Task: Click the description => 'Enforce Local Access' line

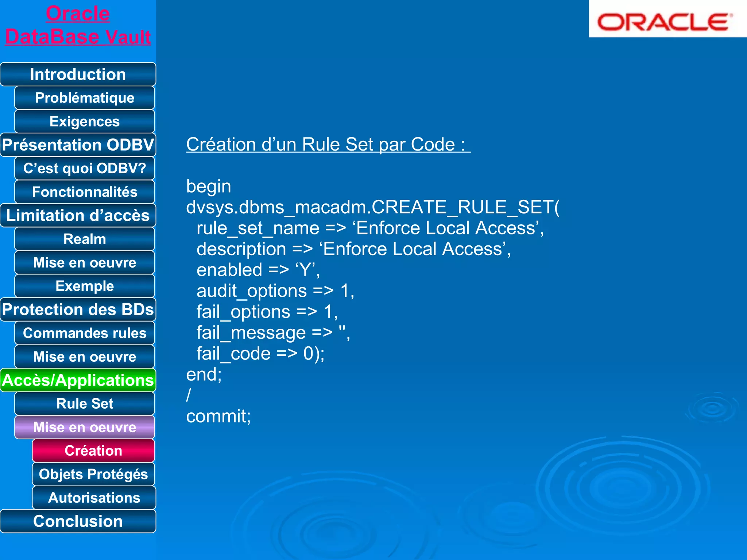Action: click(354, 249)
